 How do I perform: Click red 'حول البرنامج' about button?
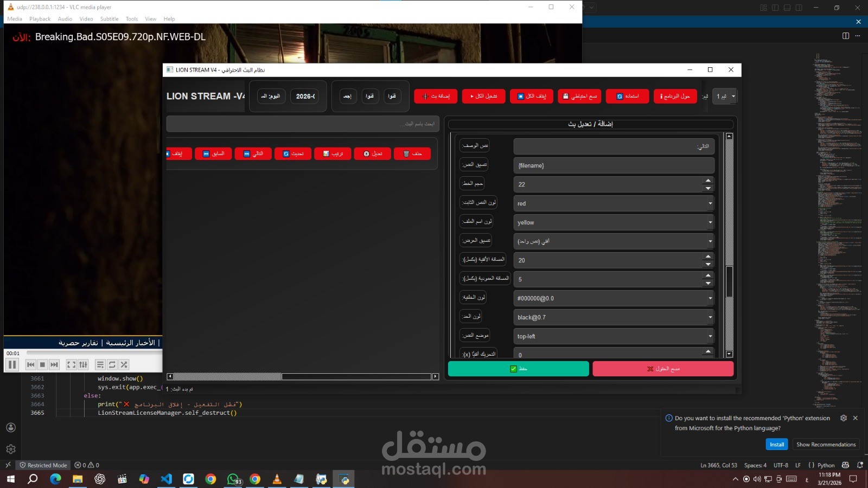(675, 96)
